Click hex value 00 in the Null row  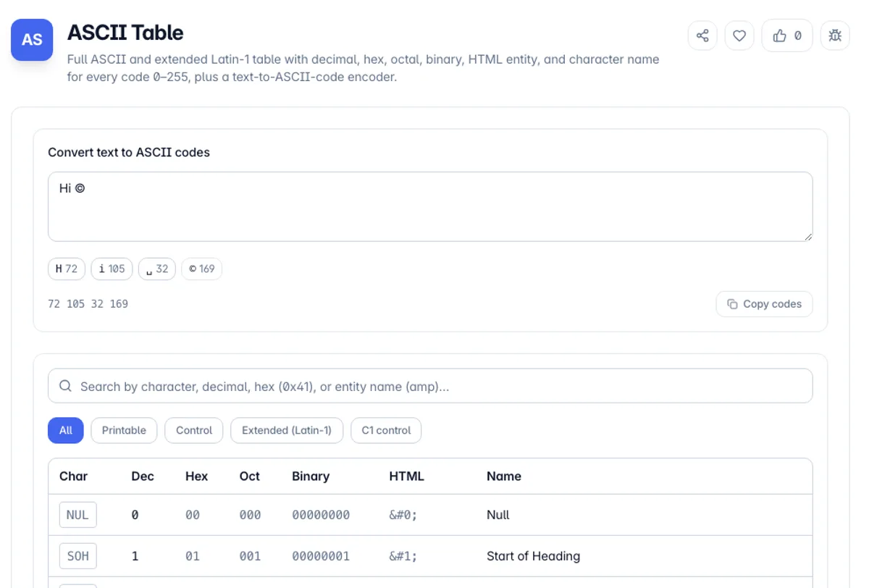coord(193,515)
